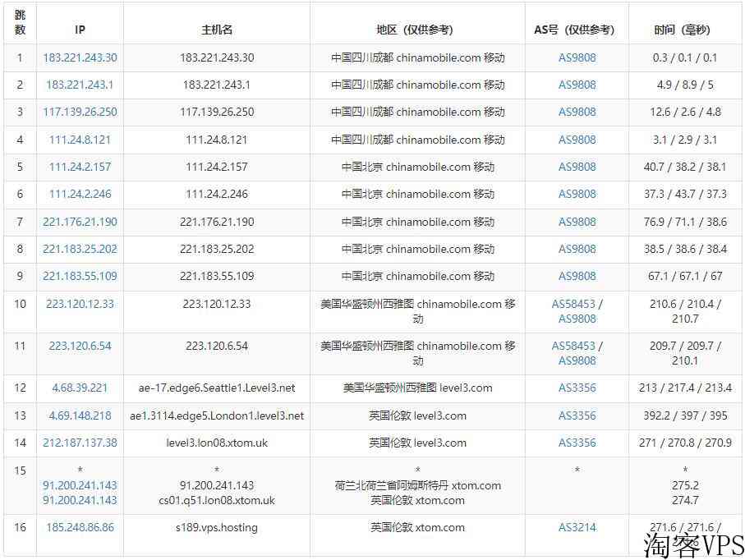Open IP link 185.248.86.86

point(80,527)
